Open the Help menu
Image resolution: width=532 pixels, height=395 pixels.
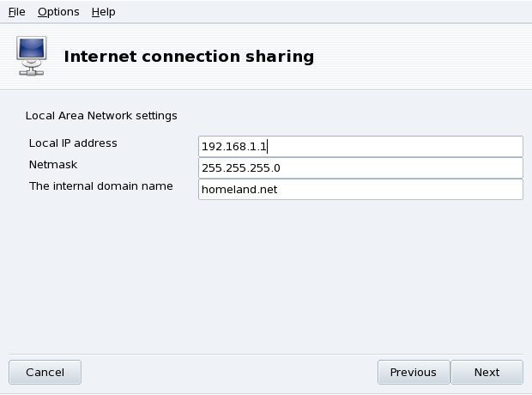click(103, 12)
